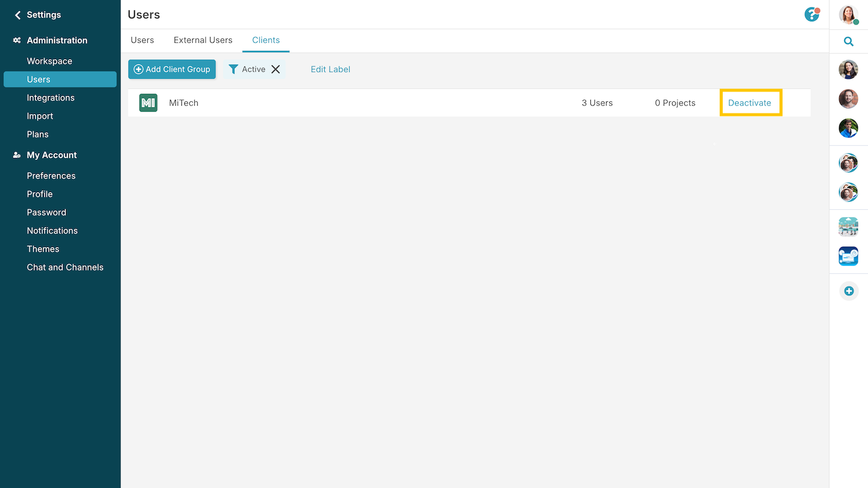Click the search magnifier icon

[848, 41]
